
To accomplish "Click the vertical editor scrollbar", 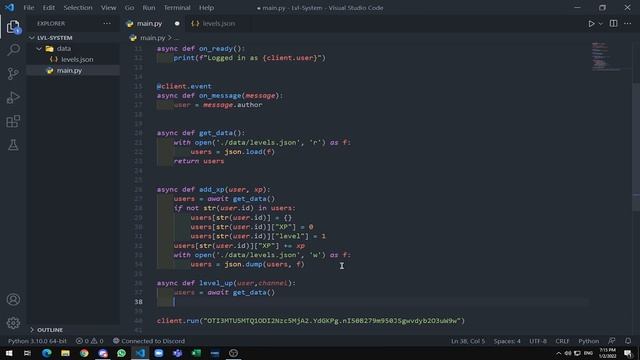I will coord(636,147).
